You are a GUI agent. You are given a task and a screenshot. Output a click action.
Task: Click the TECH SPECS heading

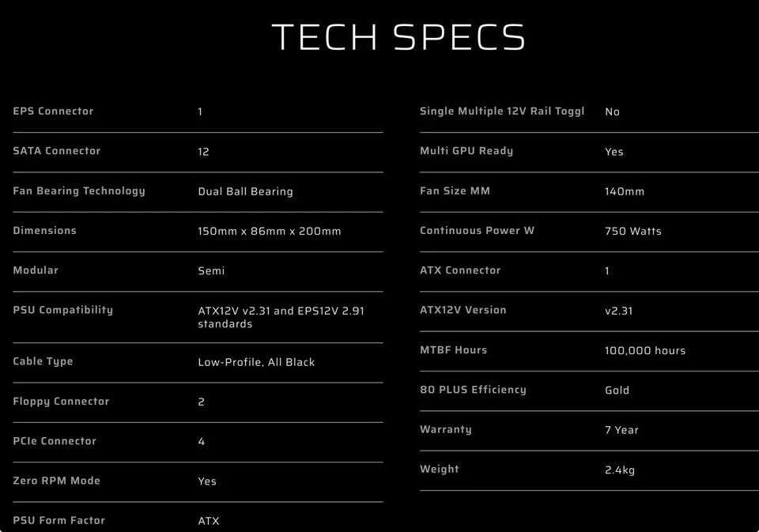point(398,38)
